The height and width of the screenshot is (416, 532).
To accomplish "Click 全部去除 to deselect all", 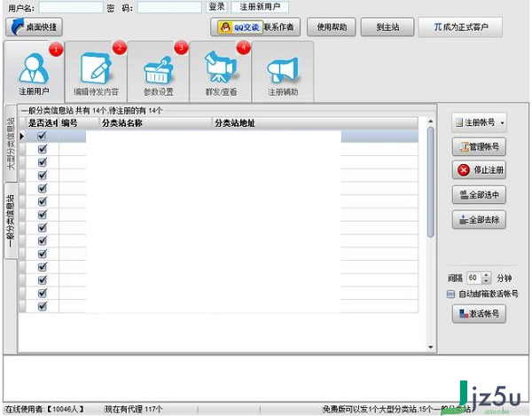I will [479, 220].
